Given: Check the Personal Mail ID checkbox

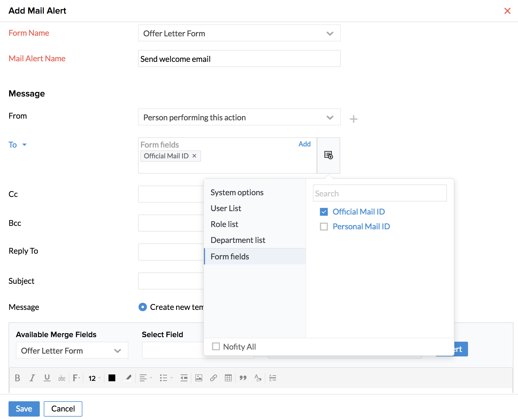Looking at the screenshot, I should (324, 226).
